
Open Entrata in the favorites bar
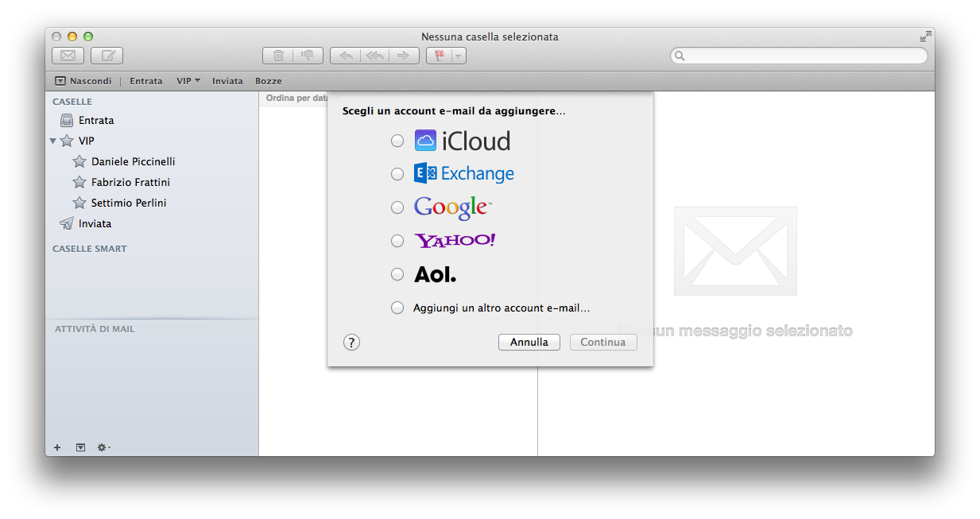tap(145, 81)
